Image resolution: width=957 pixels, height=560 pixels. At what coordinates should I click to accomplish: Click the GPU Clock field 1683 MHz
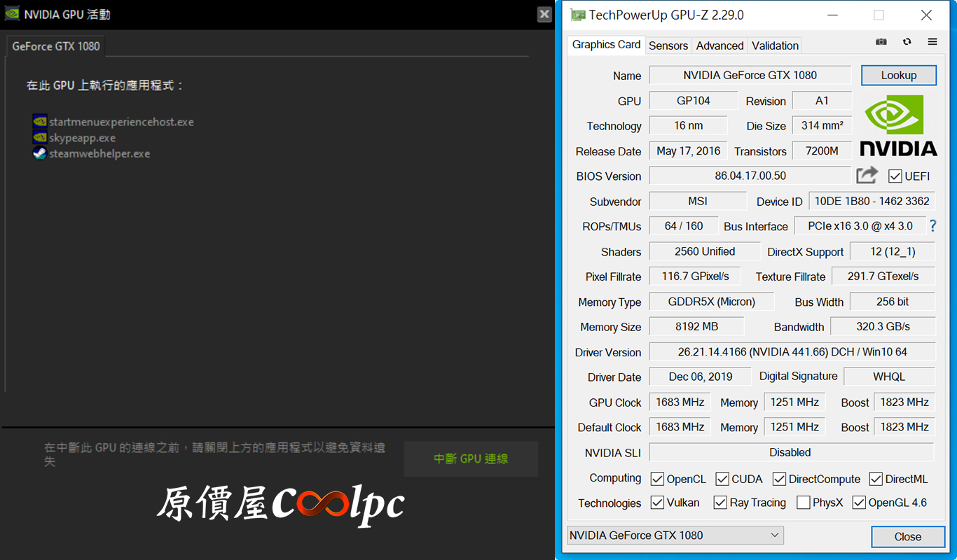point(680,402)
